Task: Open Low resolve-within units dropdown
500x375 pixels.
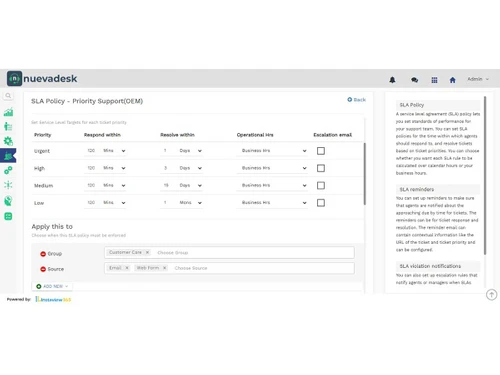Action: [x=190, y=203]
